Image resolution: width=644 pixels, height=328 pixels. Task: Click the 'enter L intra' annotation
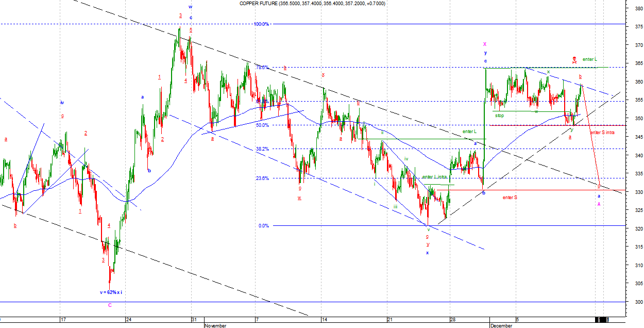tap(434, 177)
